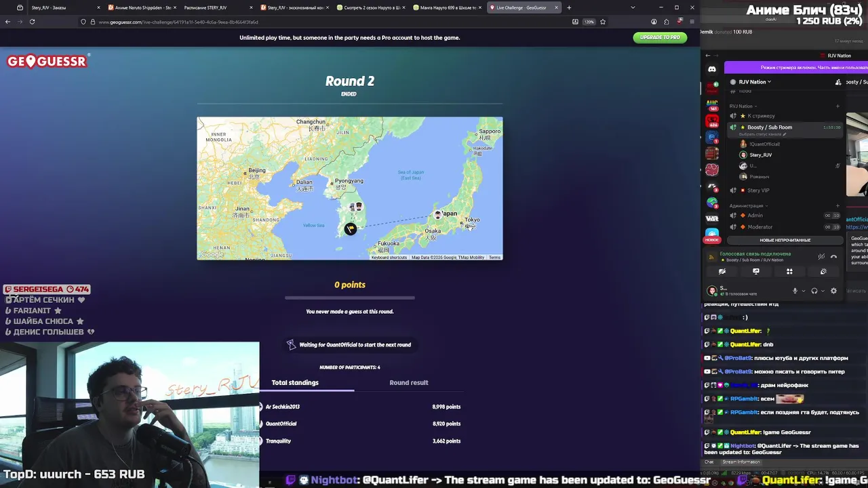
Task: Launch an activity from Discord voice panel
Action: [789, 271]
